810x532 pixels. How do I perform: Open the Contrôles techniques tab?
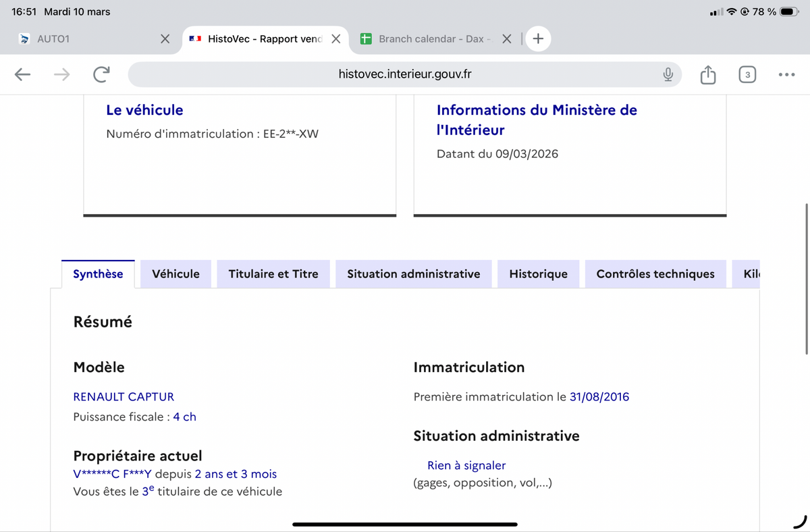tap(655, 274)
